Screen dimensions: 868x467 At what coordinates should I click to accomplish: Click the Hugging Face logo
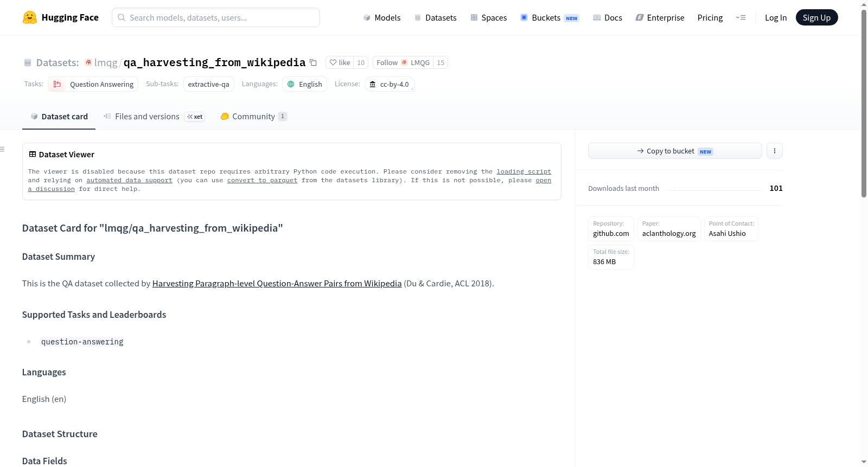[60, 17]
